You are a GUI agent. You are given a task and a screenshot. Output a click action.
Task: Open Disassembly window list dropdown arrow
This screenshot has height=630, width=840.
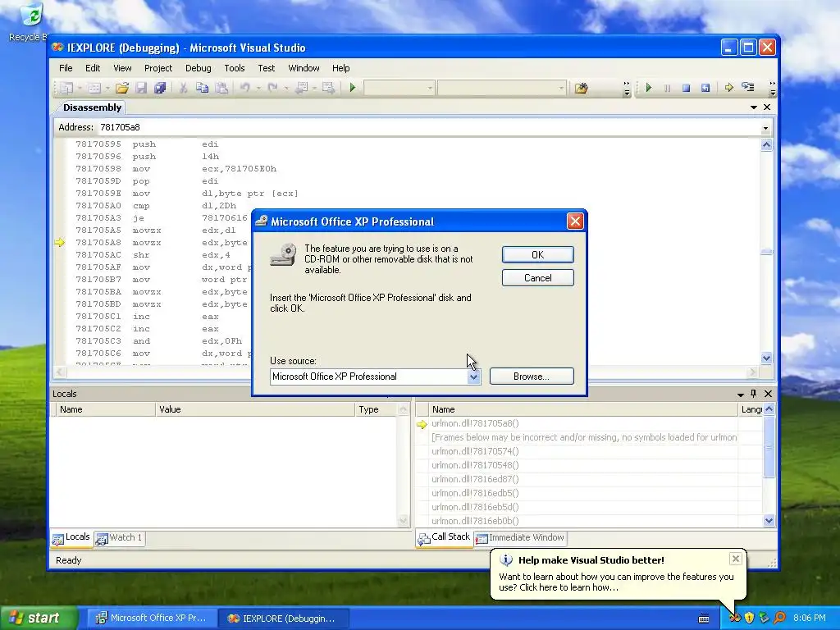(x=754, y=107)
